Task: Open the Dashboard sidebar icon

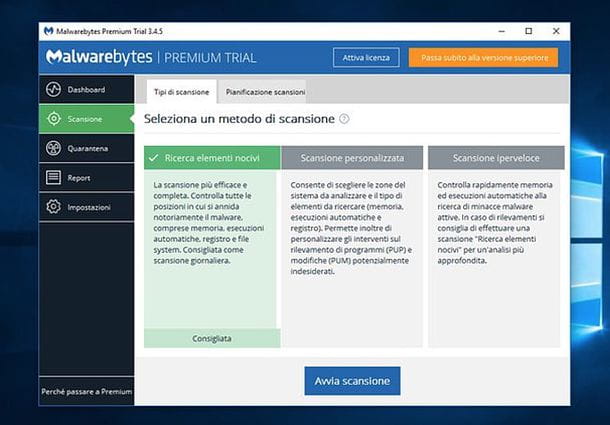Action: [54, 90]
